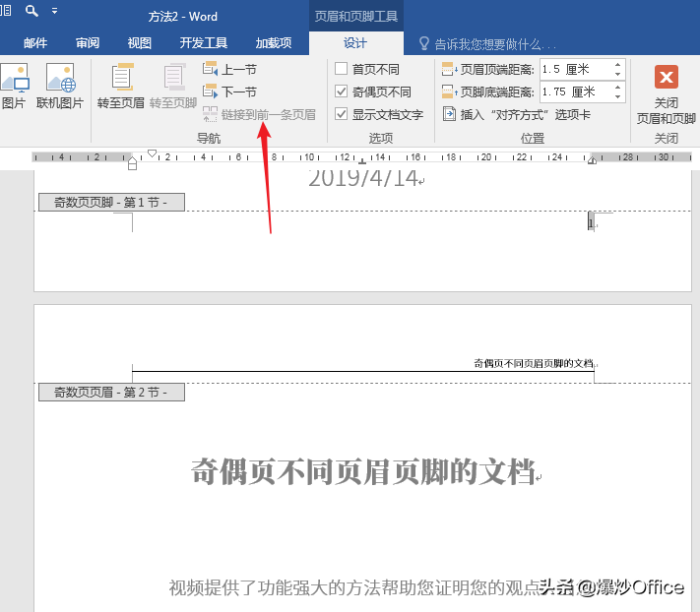Click the first line indent ruler marker
Viewport: 700px width, 612px height.
[x=153, y=153]
